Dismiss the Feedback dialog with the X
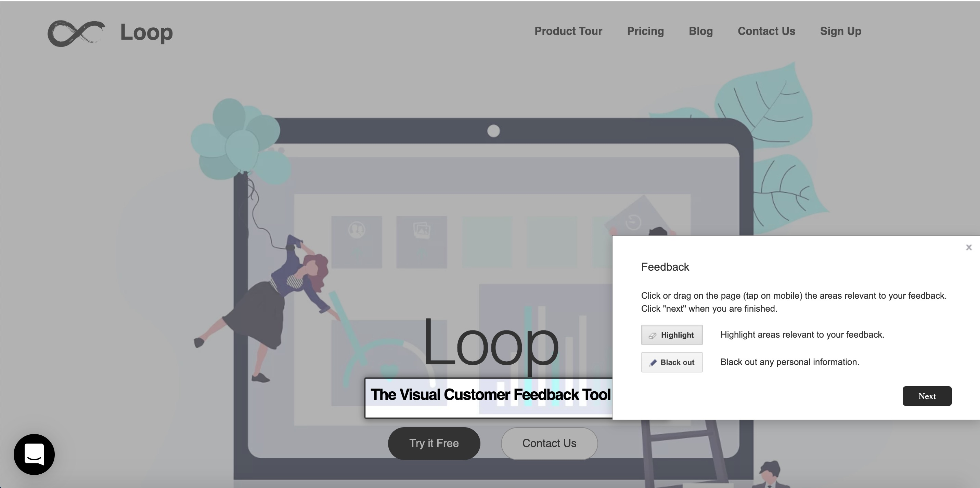 969,247
